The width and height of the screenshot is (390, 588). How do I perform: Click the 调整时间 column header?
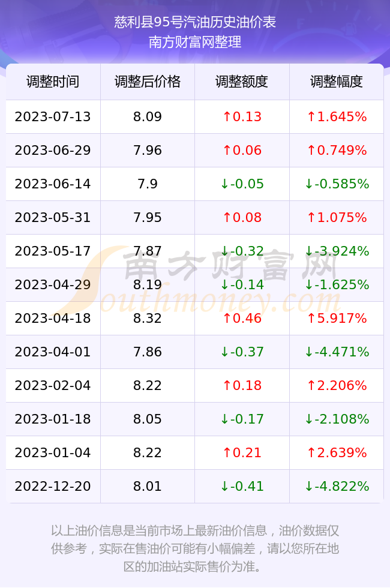pyautogui.click(x=53, y=82)
